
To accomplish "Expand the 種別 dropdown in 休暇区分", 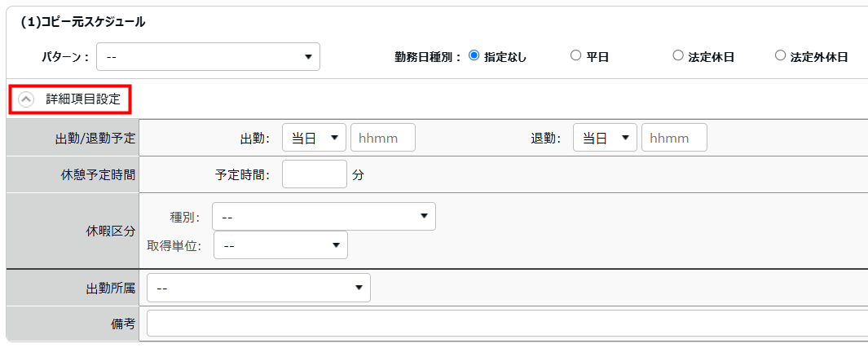I will tap(324, 217).
